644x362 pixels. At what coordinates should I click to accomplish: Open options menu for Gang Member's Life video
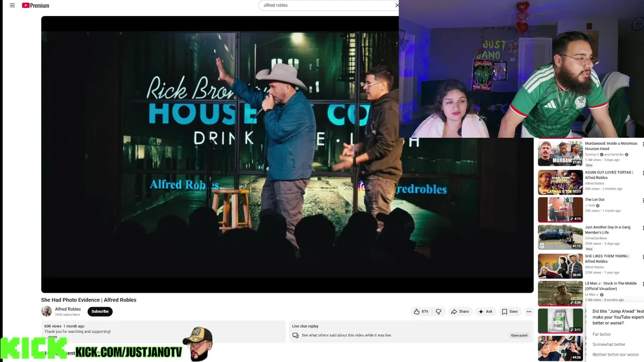[x=642, y=228]
